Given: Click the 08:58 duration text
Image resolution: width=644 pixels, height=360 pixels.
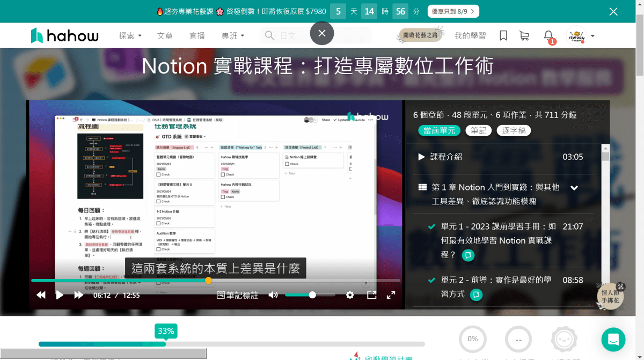Looking at the screenshot, I should 573,280.
